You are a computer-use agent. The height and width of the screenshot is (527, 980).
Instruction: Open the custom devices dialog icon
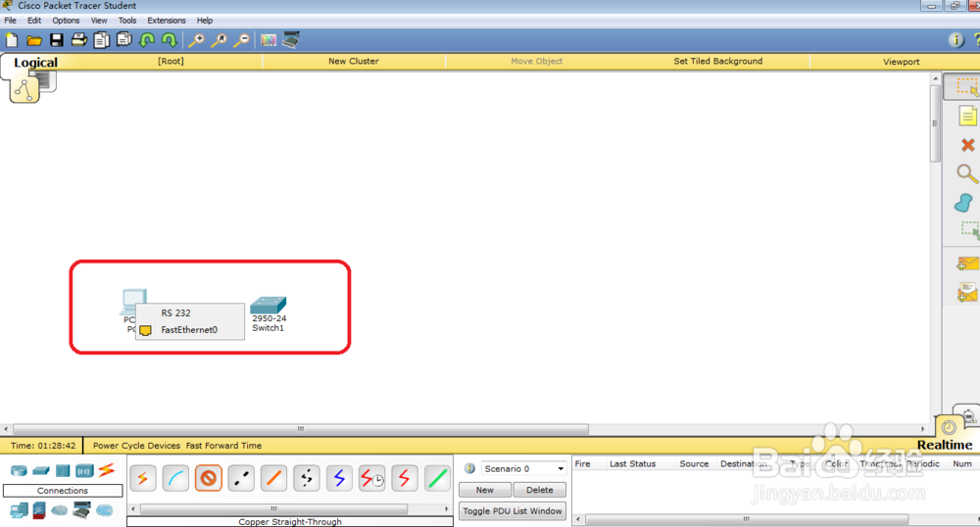click(291, 40)
